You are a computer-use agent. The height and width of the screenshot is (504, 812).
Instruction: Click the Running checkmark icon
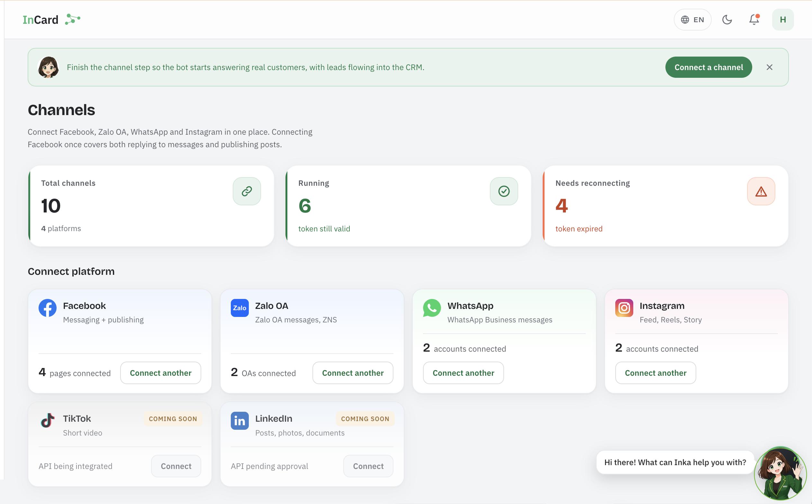pyautogui.click(x=504, y=191)
